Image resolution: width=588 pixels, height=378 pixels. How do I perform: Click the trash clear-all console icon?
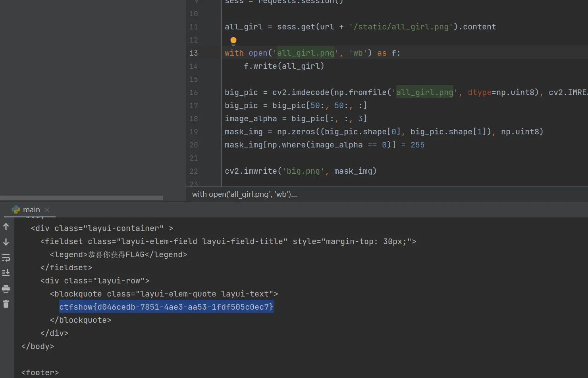(6, 304)
